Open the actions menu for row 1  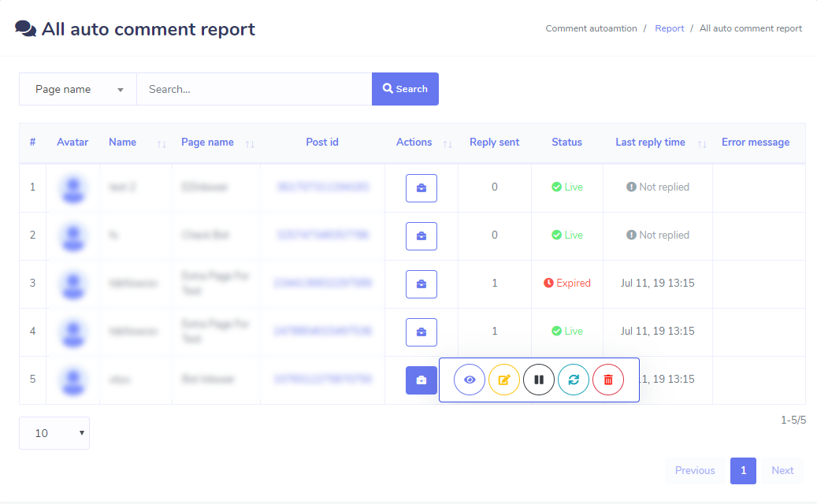[421, 187]
